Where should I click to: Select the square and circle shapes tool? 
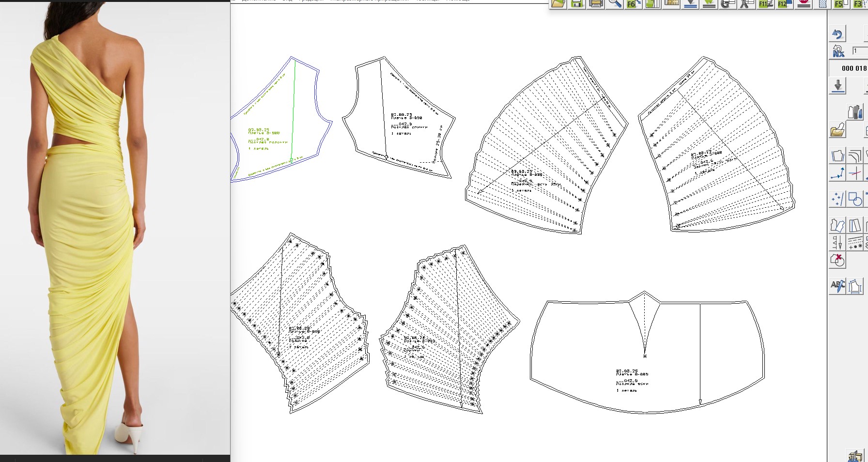coord(855,199)
